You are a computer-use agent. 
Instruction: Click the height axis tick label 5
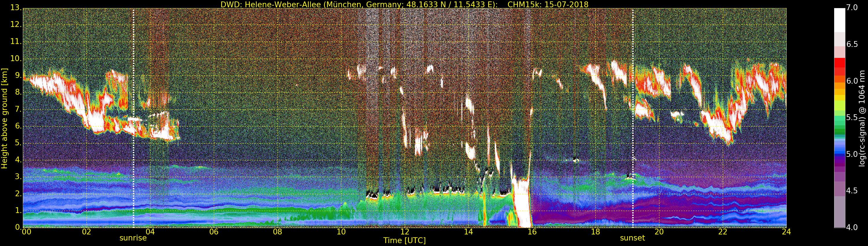18,143
